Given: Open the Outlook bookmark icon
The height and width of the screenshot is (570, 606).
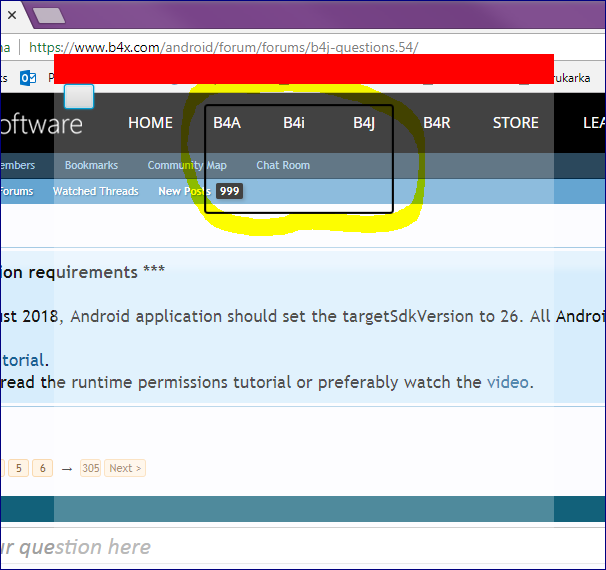Looking at the screenshot, I should pos(28,78).
